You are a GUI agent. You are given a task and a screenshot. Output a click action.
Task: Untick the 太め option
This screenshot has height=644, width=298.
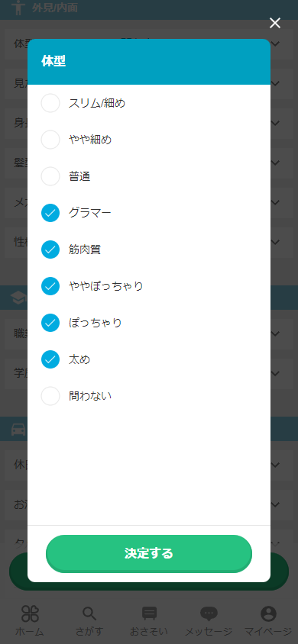click(50, 359)
